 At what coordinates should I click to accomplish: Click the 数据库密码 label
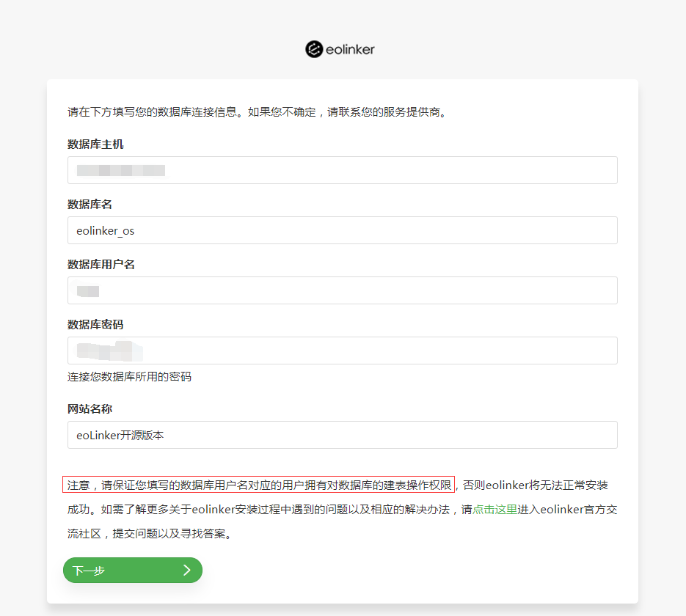click(95, 324)
